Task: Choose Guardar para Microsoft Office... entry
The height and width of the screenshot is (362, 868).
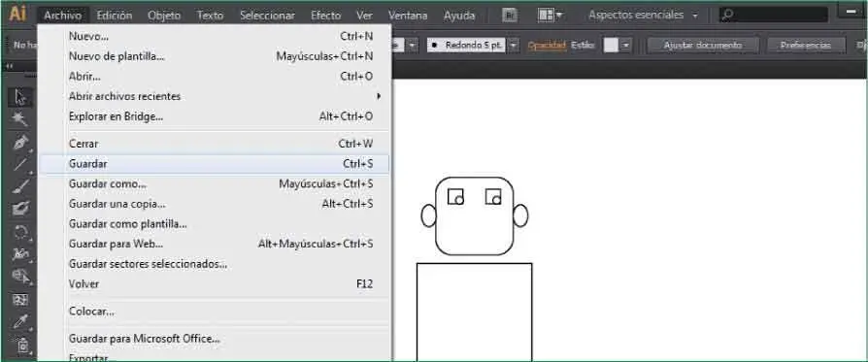Action: (214, 338)
